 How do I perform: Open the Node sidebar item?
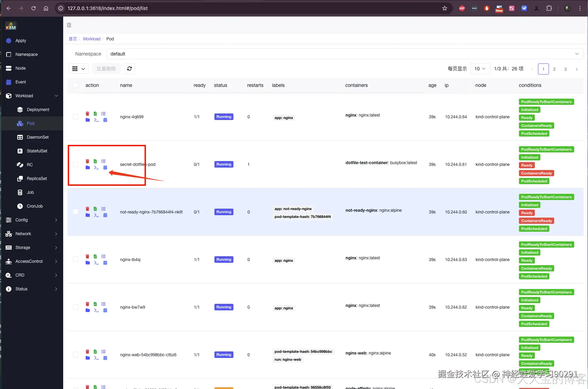[32, 68]
